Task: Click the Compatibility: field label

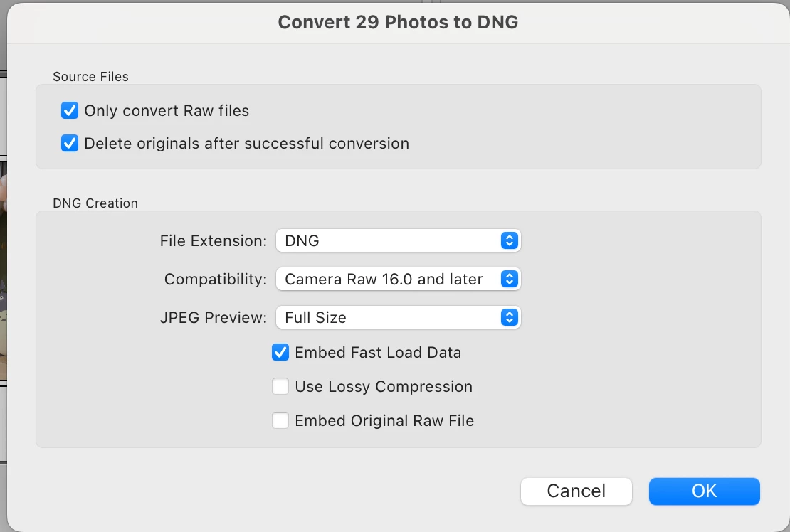Action: pos(216,280)
